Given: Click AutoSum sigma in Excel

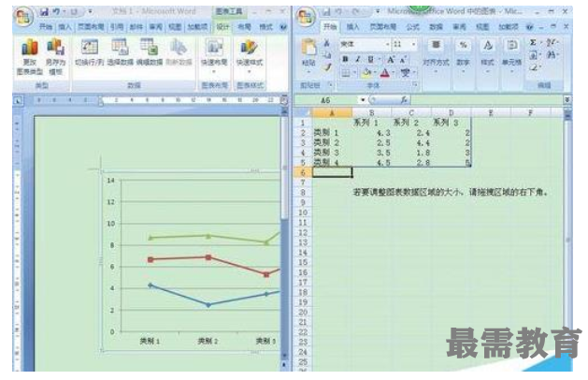Looking at the screenshot, I should click(533, 42).
